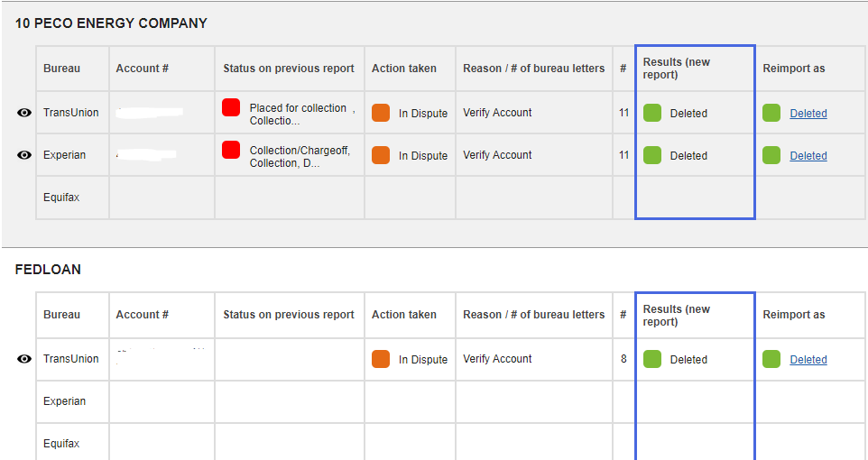Click green Deleted result icon in FEDLOAN row
This screenshot has width=868, height=460.
click(x=652, y=359)
